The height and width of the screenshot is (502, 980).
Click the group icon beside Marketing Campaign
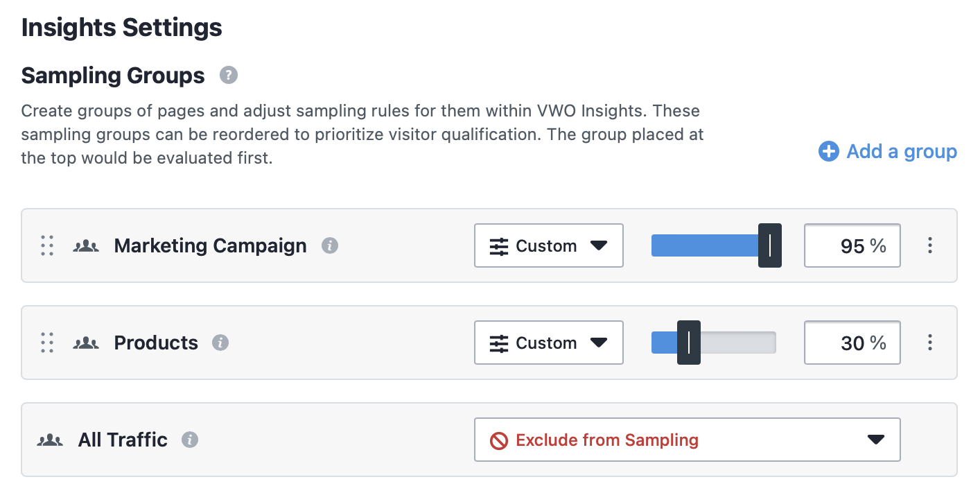86,245
